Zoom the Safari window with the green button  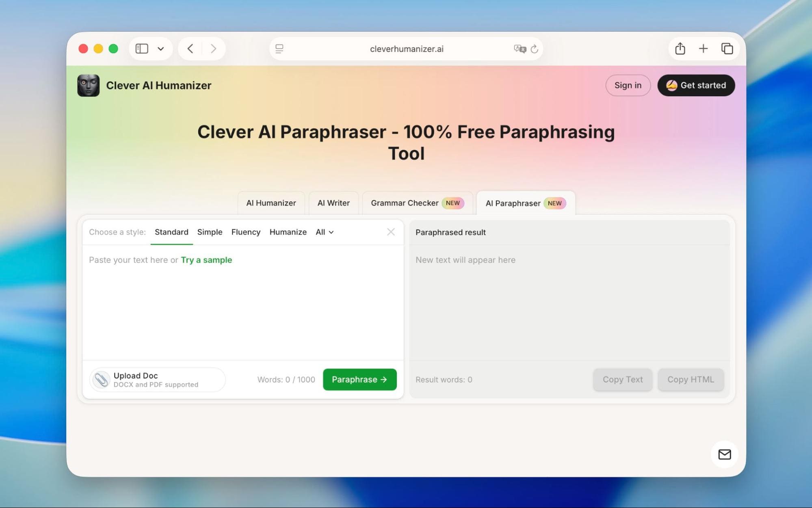click(x=113, y=49)
